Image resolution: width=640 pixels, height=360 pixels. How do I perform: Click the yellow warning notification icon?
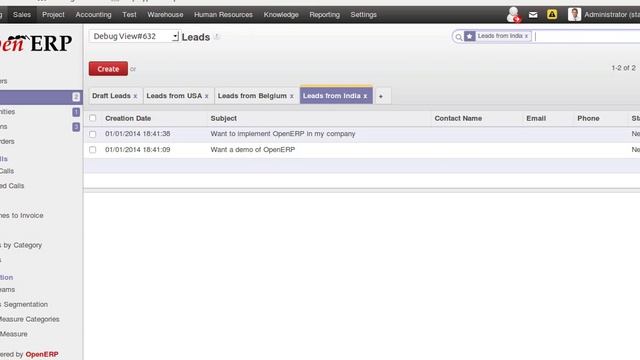pos(552,14)
